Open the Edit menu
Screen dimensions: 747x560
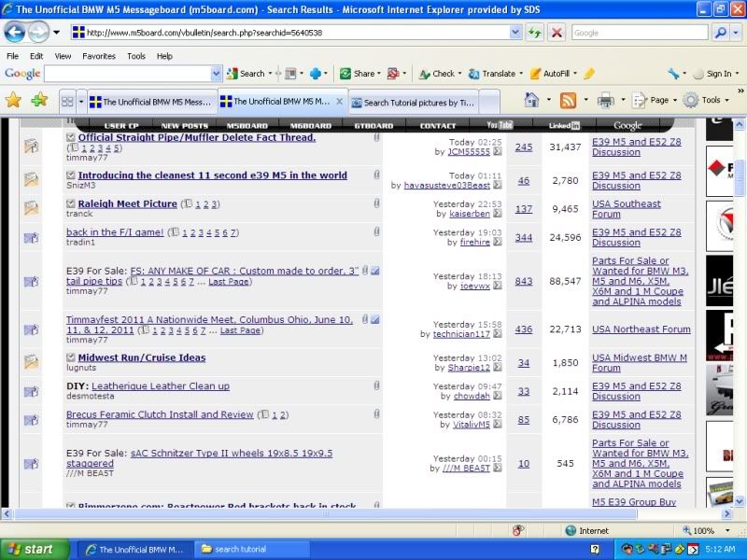pyautogui.click(x=36, y=56)
